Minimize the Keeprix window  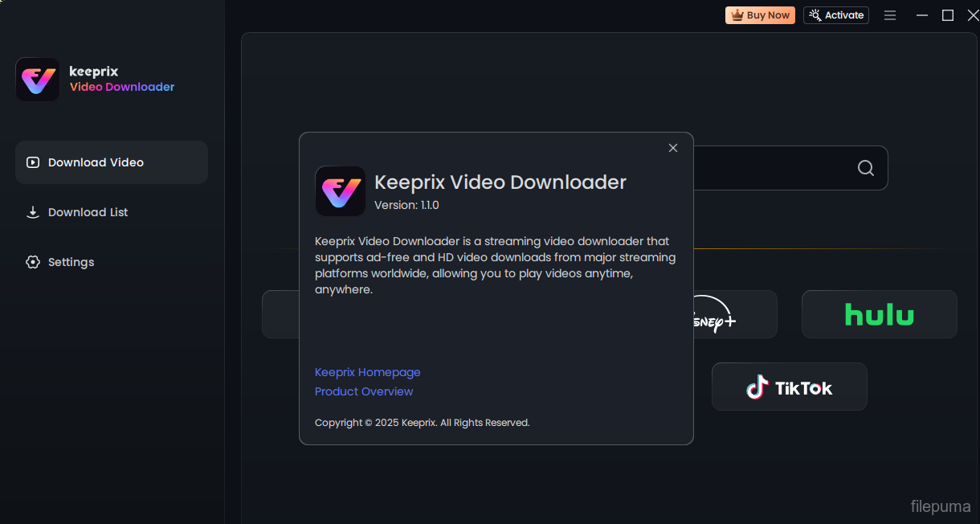[924, 15]
